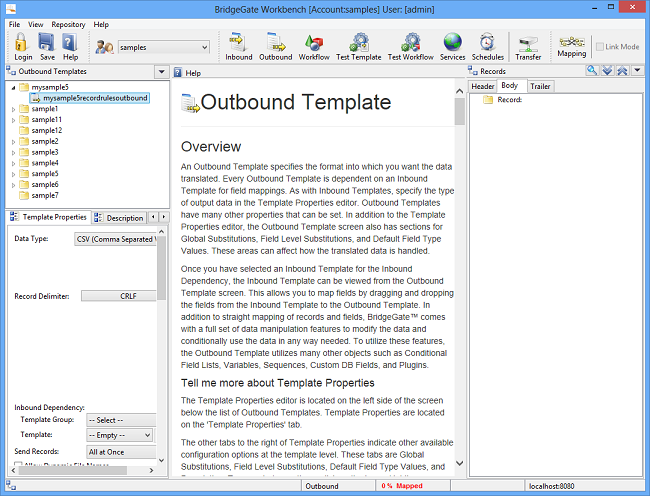The width and height of the screenshot is (650, 496).
Task: Open the Template Empty dropdown
Action: pos(119,435)
